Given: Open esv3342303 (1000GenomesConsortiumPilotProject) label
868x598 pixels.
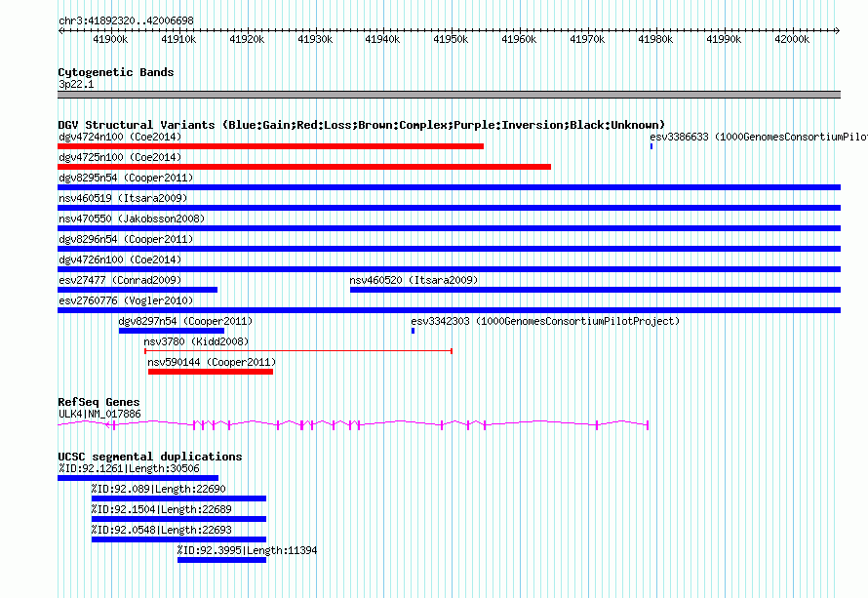Looking at the screenshot, I should tap(545, 321).
